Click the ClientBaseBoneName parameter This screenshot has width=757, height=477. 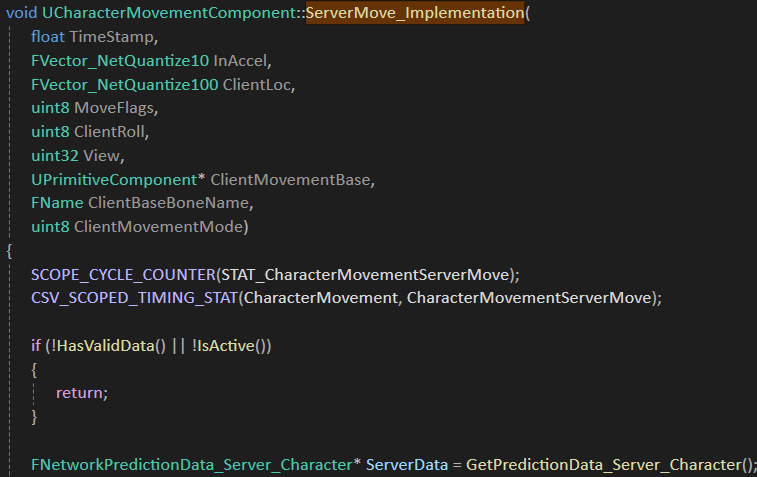click(x=168, y=203)
